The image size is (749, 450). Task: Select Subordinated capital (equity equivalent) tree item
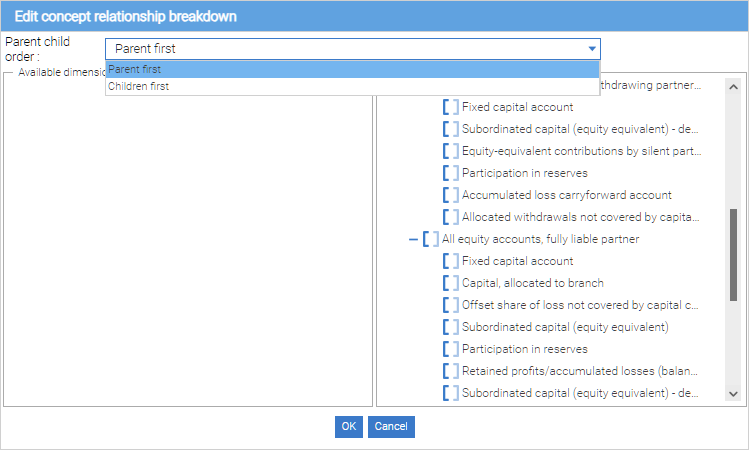point(565,327)
